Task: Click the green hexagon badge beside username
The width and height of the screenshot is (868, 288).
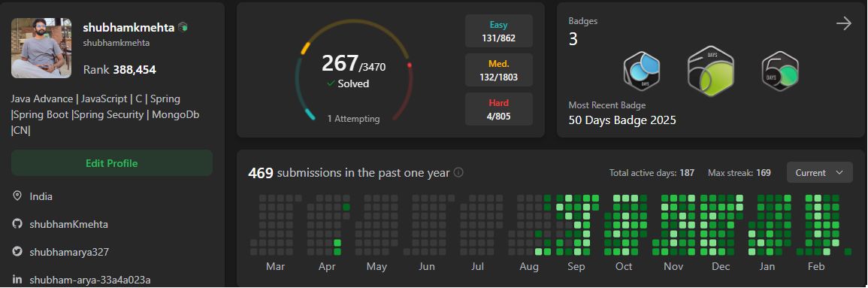Action: [183, 27]
